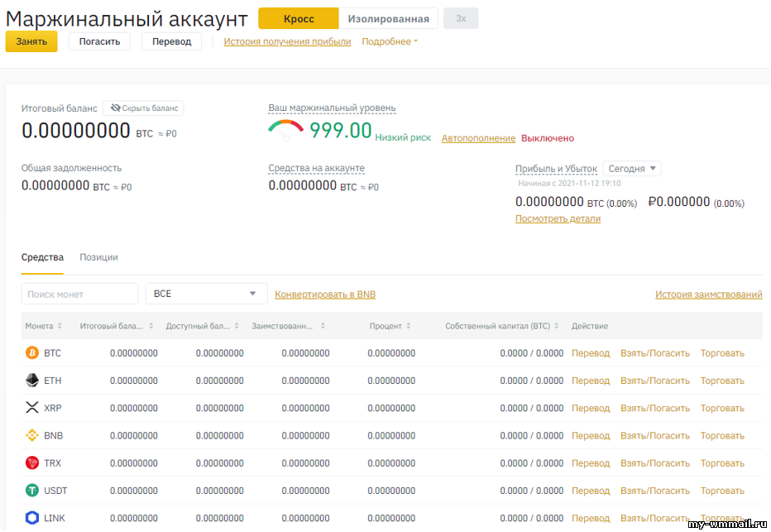Click the Прибыль и Убыток label
The image size is (771, 532).
556,169
